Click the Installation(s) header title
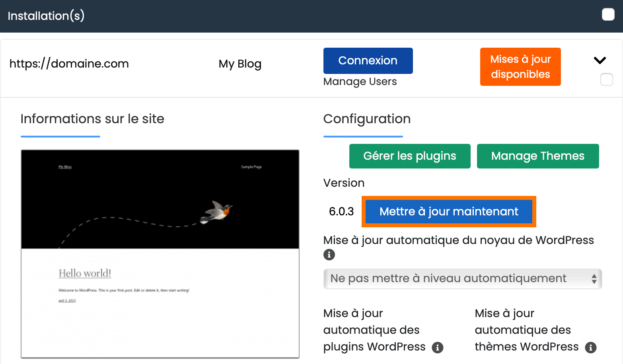This screenshot has width=623, height=364. [46, 16]
